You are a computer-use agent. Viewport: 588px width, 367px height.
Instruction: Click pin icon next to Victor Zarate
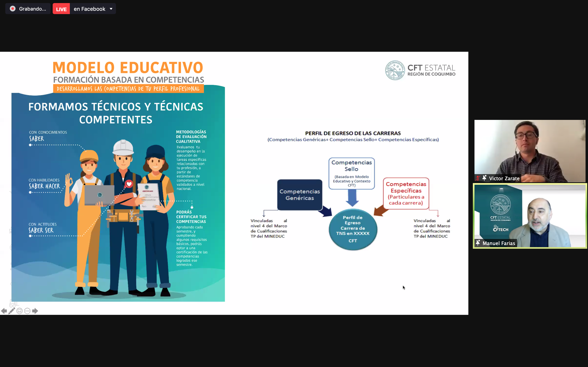484,178
